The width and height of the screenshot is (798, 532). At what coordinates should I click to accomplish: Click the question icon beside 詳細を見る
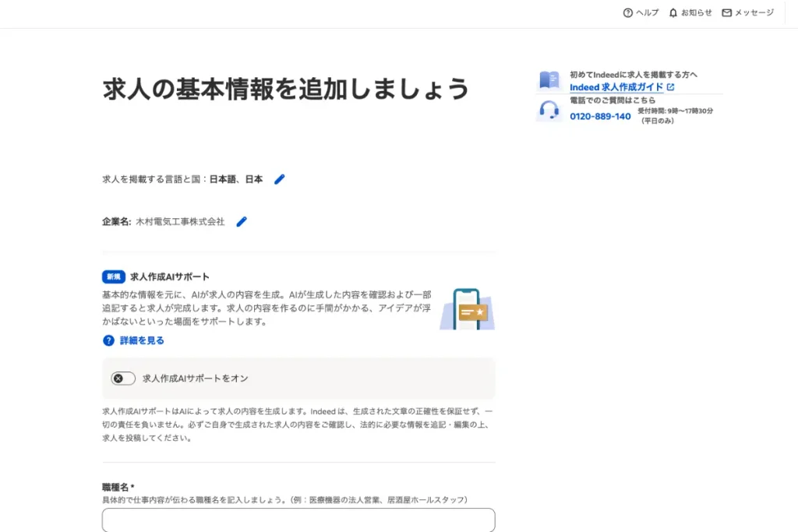click(108, 340)
